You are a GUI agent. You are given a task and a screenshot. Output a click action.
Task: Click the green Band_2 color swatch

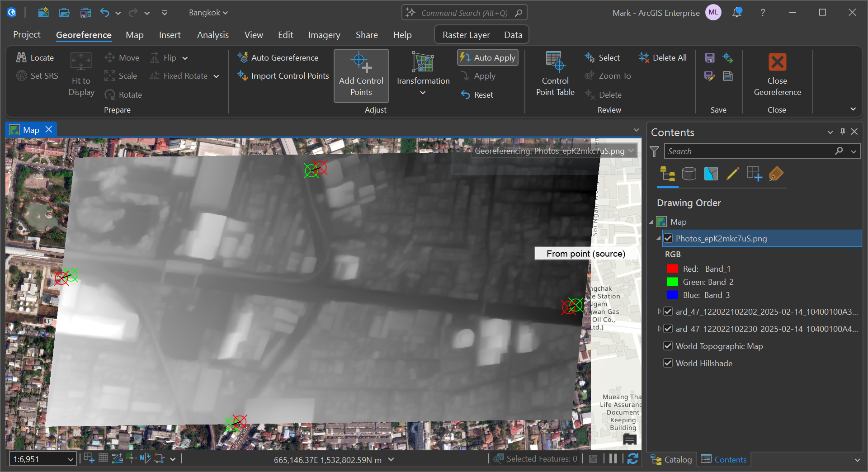pos(673,282)
